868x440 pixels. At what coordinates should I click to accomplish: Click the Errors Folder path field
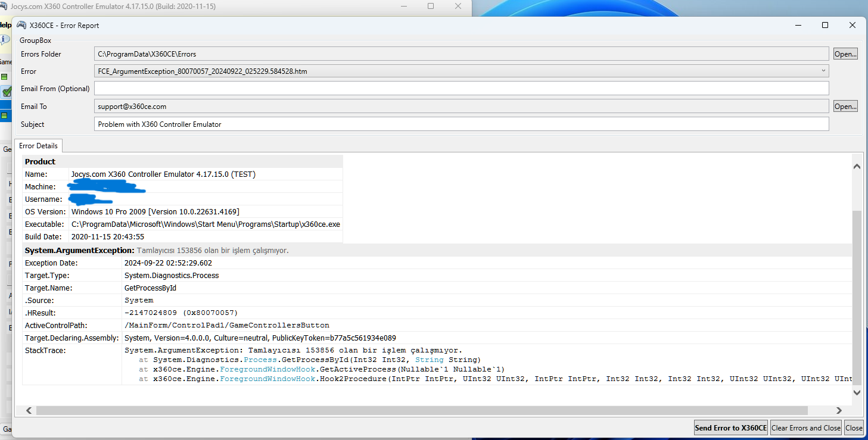point(462,54)
